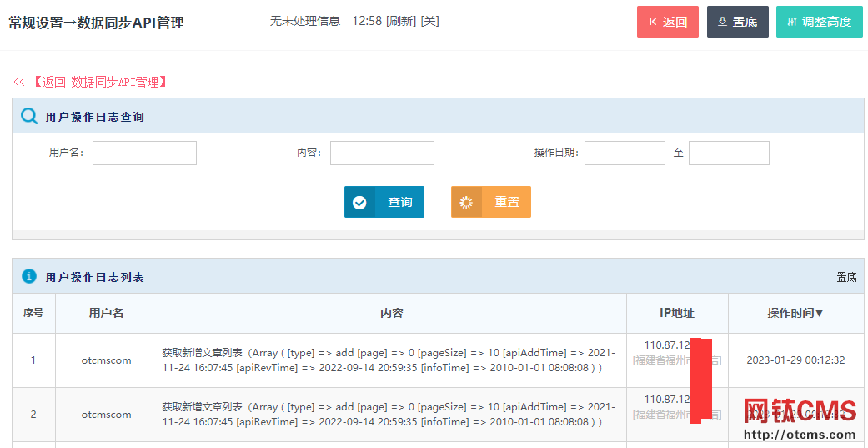Screen dimensions: 868x448
Task: Click the 置底 button in top bar
Action: pyautogui.click(x=737, y=22)
